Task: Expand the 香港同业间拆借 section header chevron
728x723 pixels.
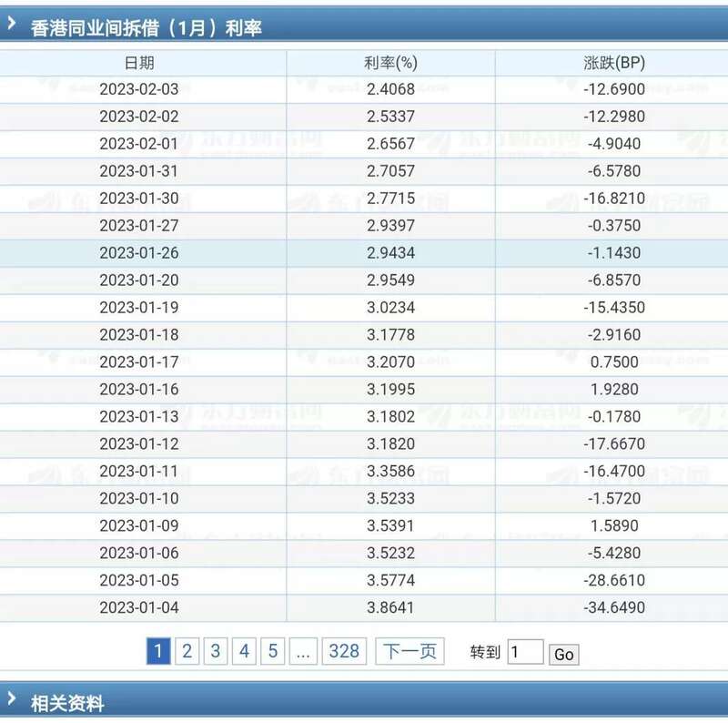Action: [12, 26]
